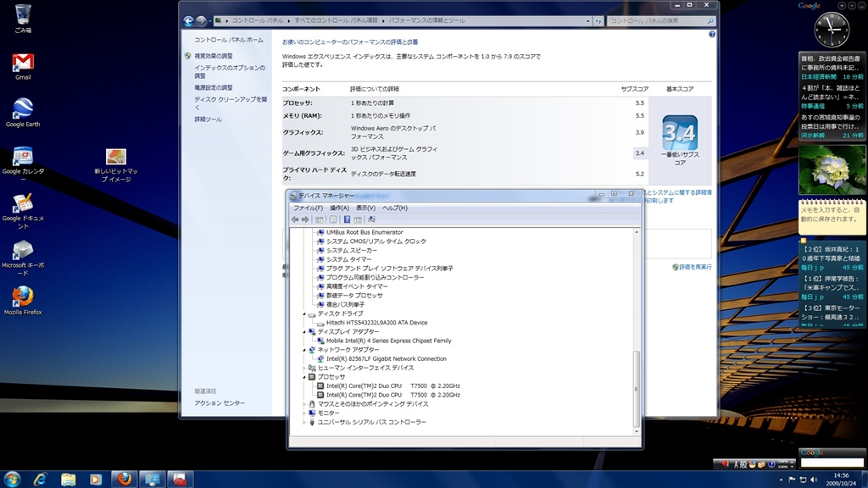Collapse the ディスク ドライブ tree node

pyautogui.click(x=304, y=313)
